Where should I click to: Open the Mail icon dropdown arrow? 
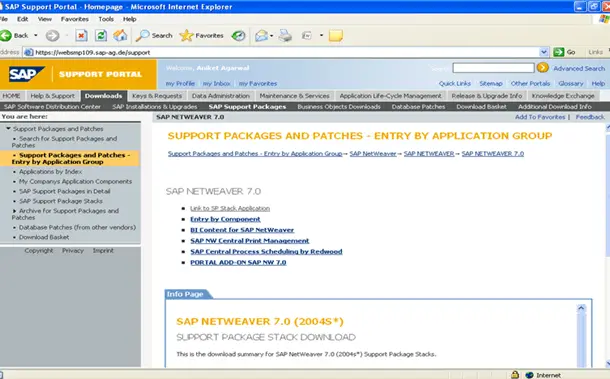coord(272,36)
